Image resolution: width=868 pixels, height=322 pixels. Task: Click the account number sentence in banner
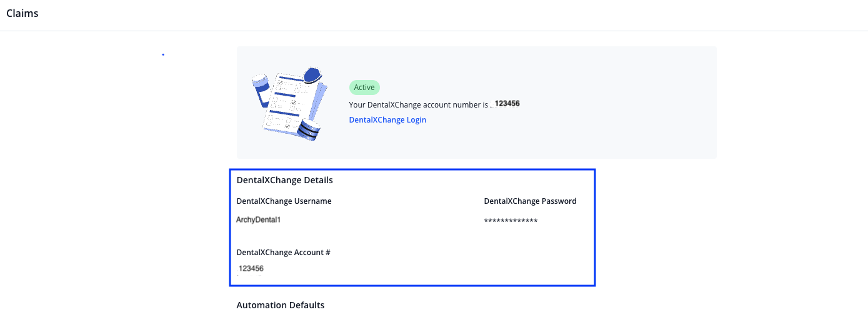(x=434, y=104)
